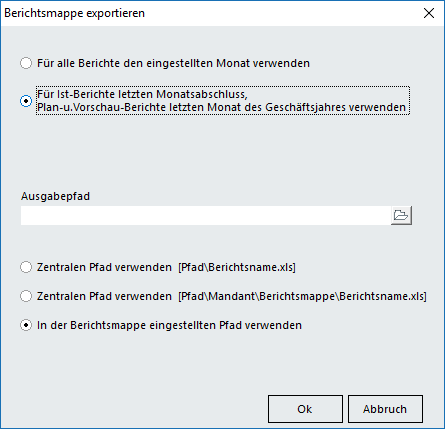Viewport: 446px width, 430px height.
Task: Cancel via the Abbruch button
Action: point(385,409)
